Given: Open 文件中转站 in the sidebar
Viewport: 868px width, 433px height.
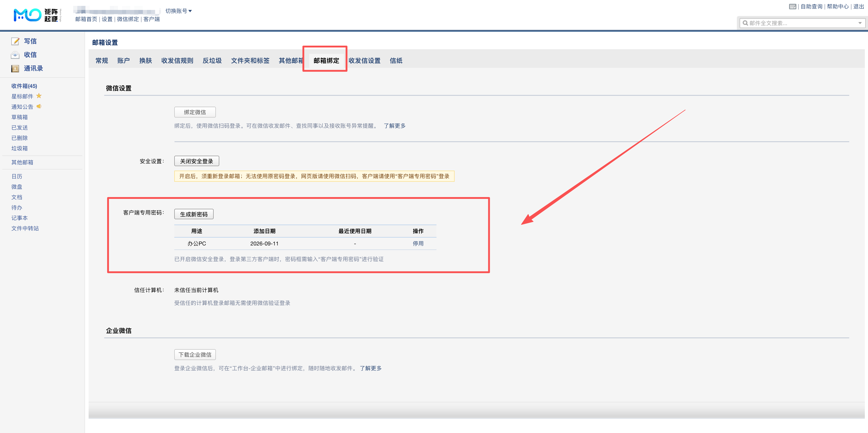Looking at the screenshot, I should 25,228.
